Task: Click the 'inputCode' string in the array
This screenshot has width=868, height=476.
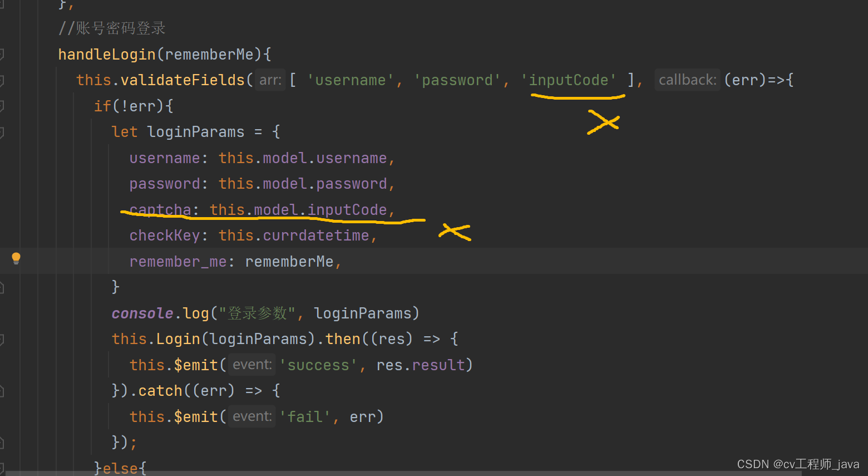Action: (569, 80)
